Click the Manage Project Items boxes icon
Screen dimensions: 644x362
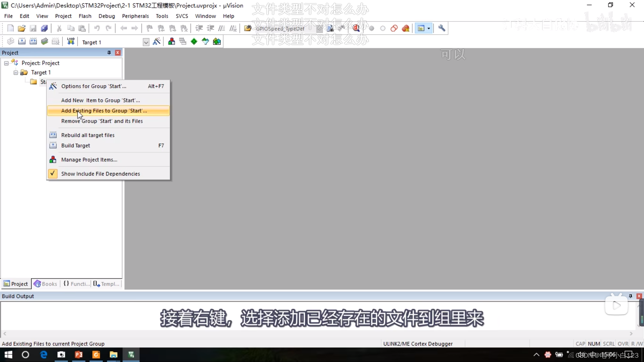(x=171, y=42)
